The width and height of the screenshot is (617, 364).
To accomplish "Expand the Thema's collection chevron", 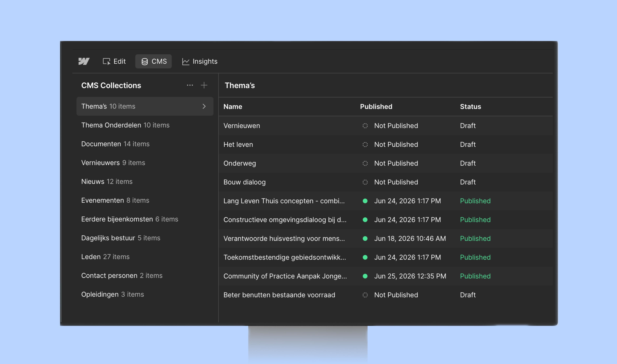I will [204, 106].
